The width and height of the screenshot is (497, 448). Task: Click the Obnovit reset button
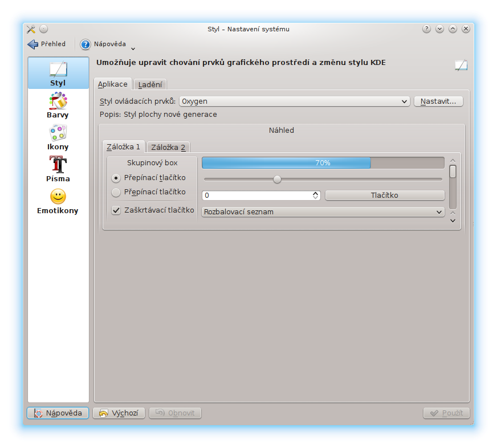tap(176, 413)
